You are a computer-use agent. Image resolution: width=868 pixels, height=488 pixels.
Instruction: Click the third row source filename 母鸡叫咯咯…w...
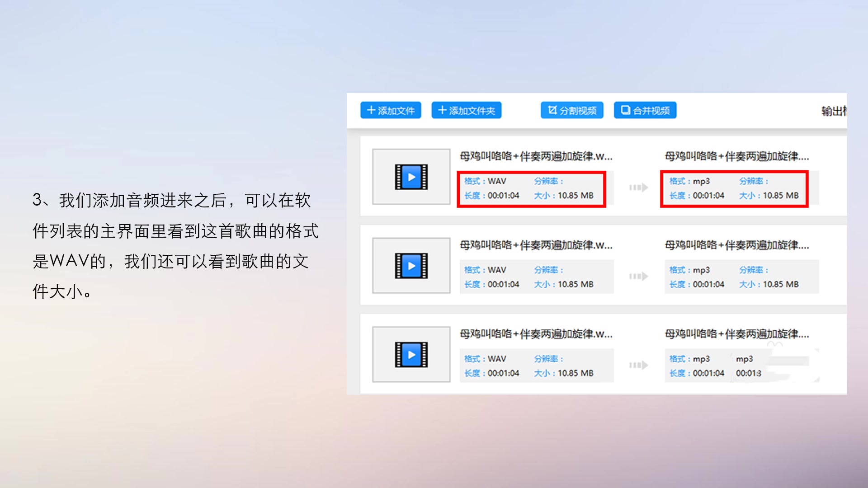(536, 334)
